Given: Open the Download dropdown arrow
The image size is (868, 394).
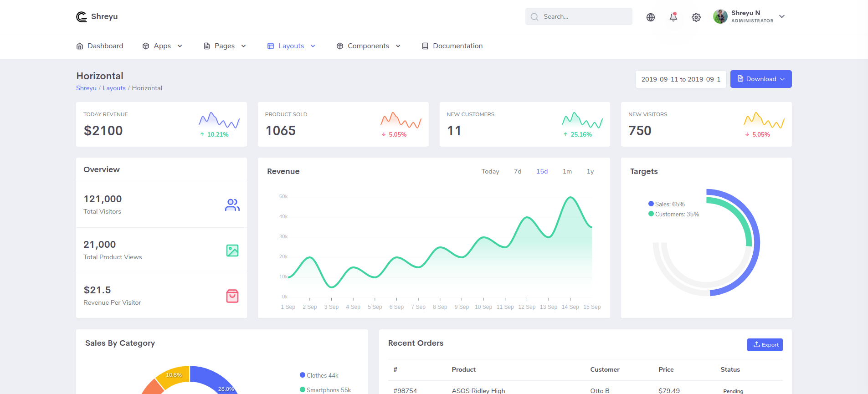Looking at the screenshot, I should 782,79.
